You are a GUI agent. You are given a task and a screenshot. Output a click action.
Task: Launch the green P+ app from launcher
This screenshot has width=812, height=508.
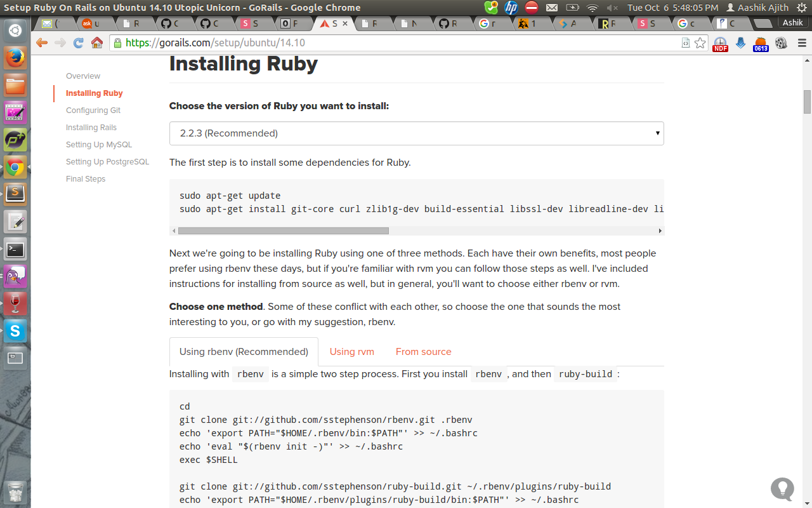[15, 140]
